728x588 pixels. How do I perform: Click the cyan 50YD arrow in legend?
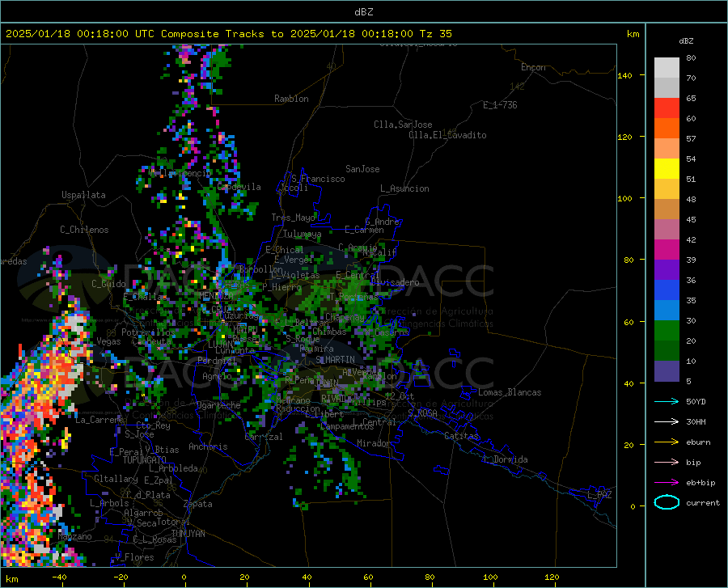click(x=667, y=401)
